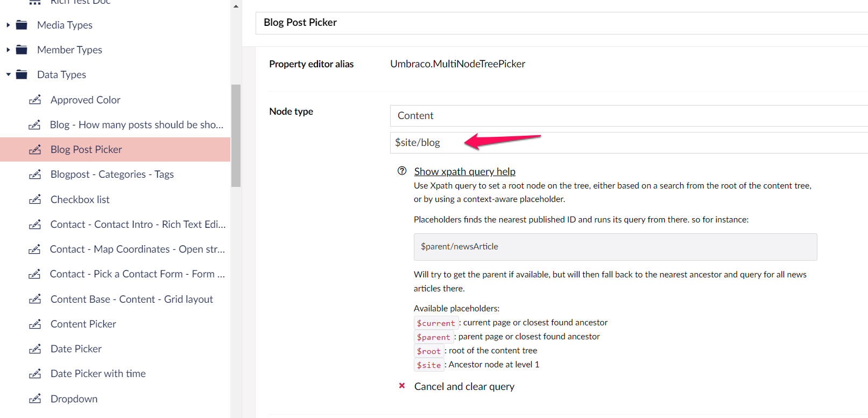
Task: Click Show xpath query help link
Action: click(x=464, y=171)
